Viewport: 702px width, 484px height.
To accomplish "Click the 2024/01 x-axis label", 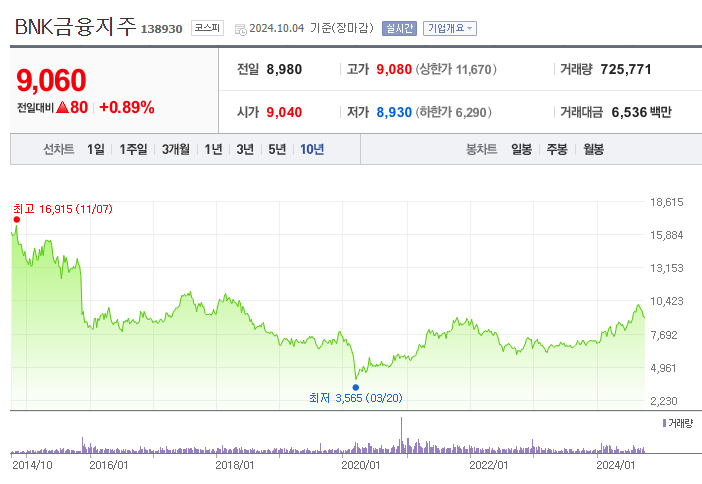I will click(615, 465).
